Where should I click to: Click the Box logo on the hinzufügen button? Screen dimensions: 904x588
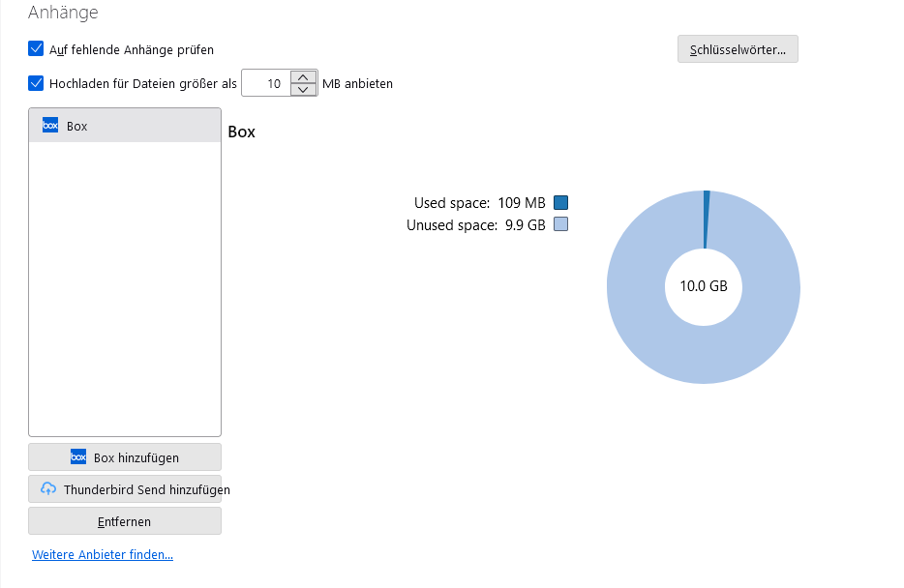pyautogui.click(x=78, y=457)
